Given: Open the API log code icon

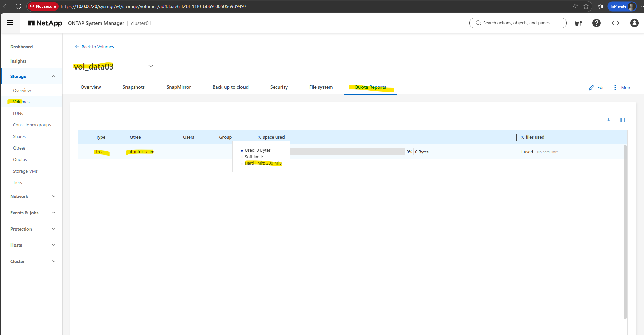Looking at the screenshot, I should coord(615,23).
